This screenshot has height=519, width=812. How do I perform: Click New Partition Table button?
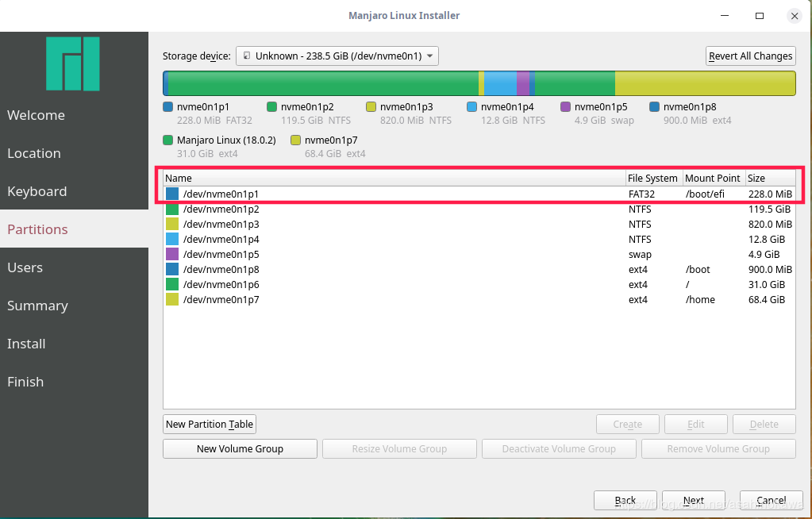(x=210, y=425)
